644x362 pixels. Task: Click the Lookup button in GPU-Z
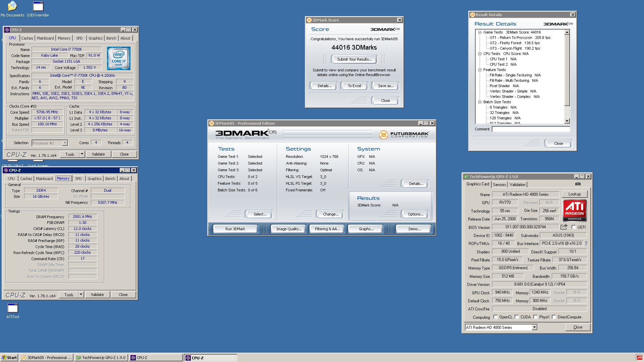[x=575, y=194]
